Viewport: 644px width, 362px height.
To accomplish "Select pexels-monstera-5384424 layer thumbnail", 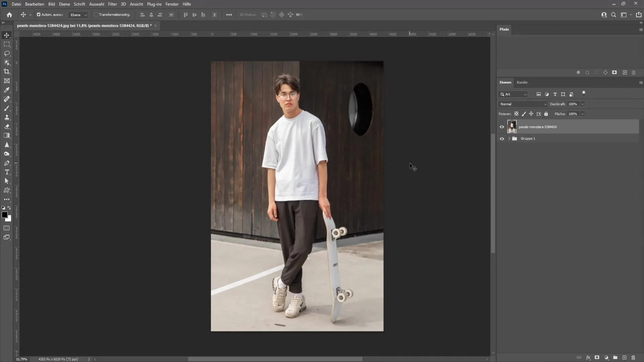I will point(512,127).
